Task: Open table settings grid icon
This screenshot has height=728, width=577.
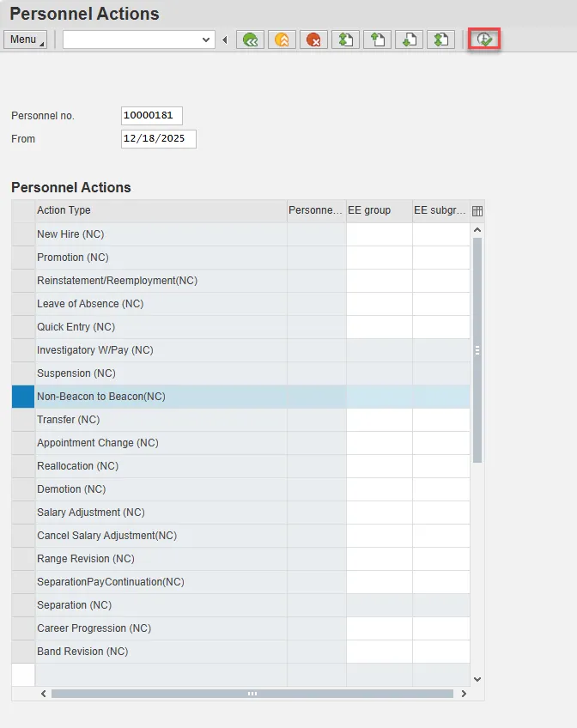Action: tap(477, 211)
